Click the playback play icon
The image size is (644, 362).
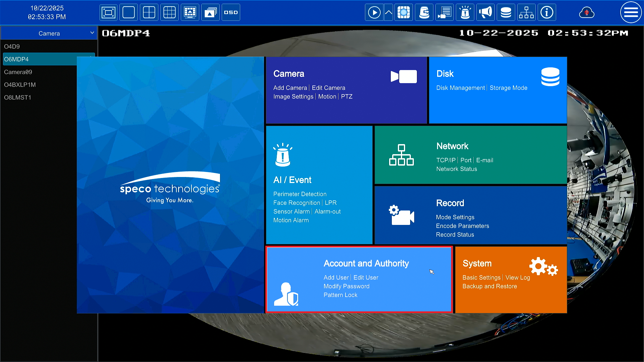click(x=374, y=12)
